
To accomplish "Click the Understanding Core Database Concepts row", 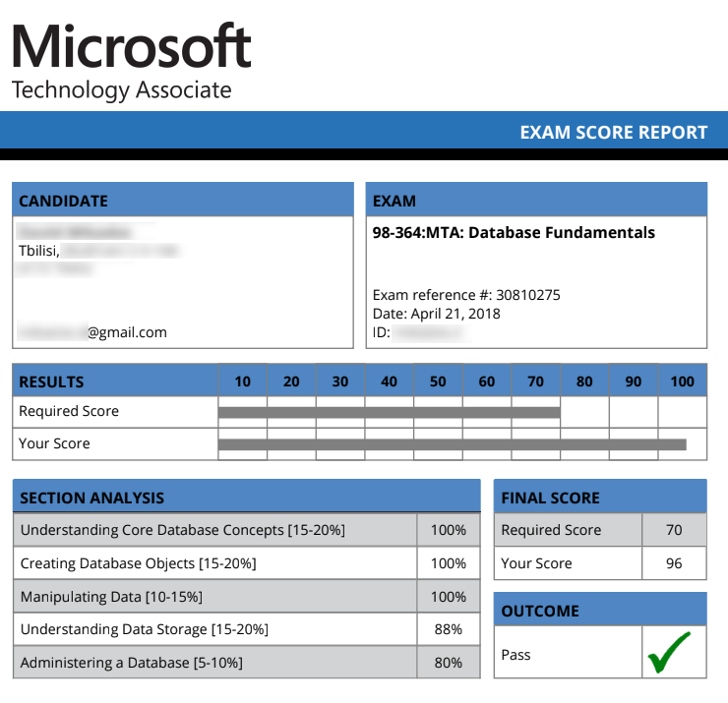I will click(x=247, y=530).
